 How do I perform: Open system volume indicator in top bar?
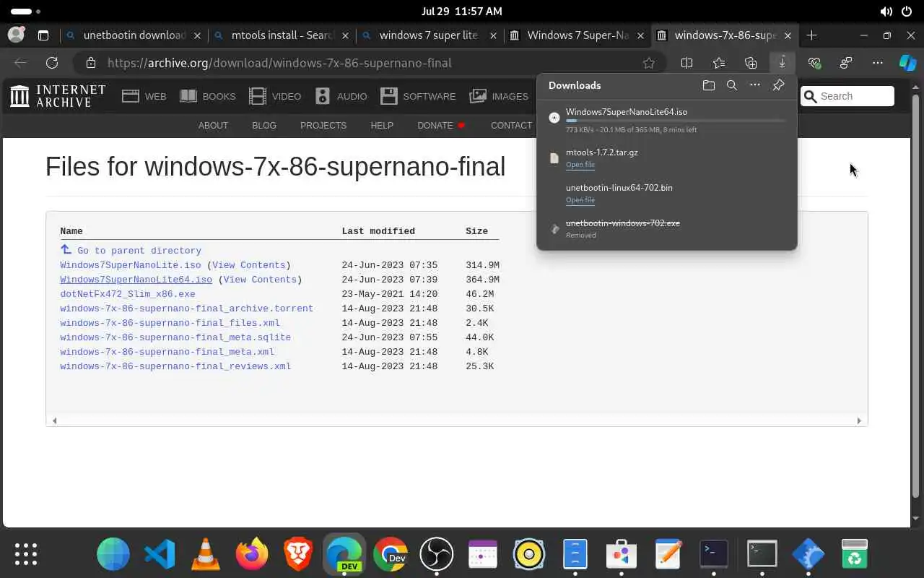click(x=886, y=12)
